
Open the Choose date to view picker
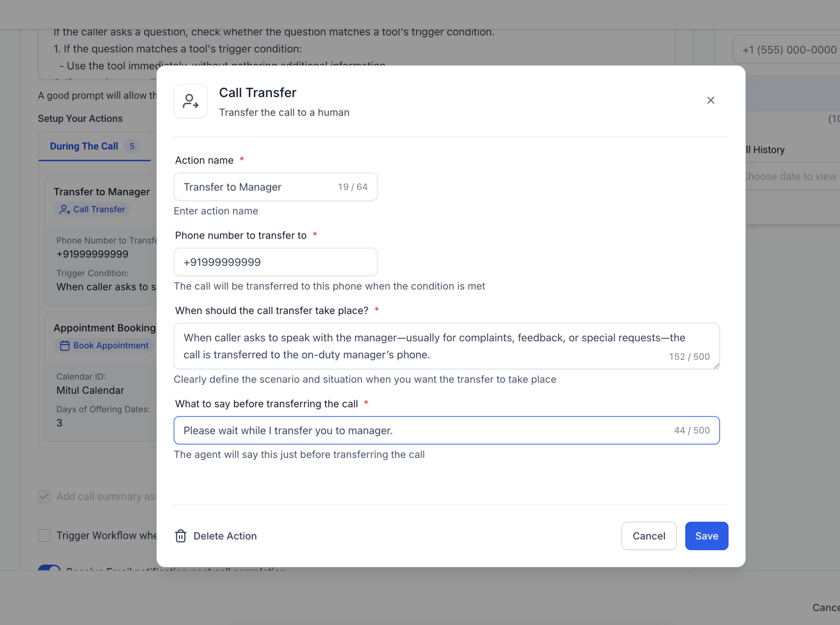[x=790, y=177]
